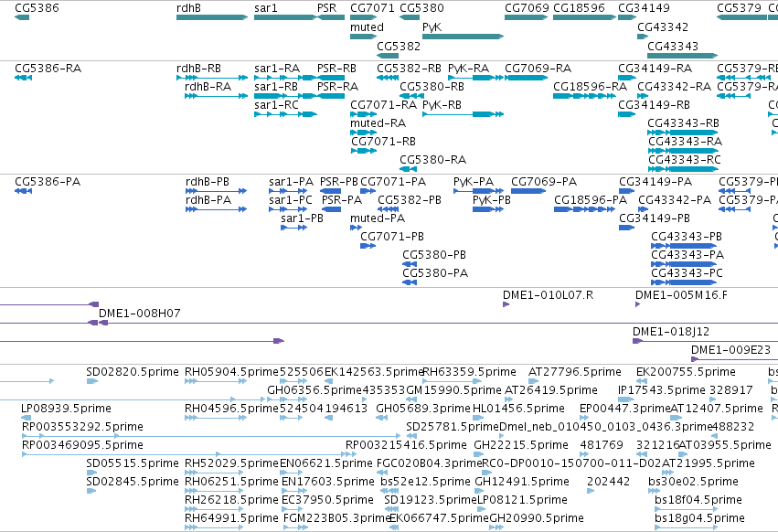This screenshot has height=532, width=778.
Task: Click EST IP17543.5prime label
Action: 661,390
